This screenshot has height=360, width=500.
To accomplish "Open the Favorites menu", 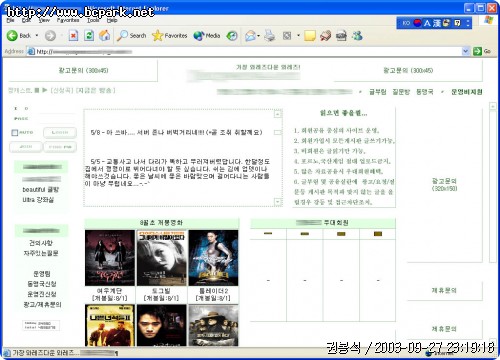I will (68, 20).
